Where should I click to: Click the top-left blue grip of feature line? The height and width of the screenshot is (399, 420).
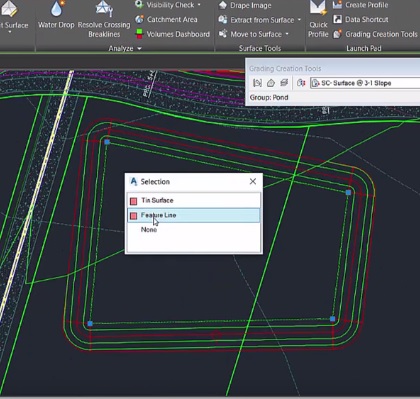pyautogui.click(x=107, y=142)
